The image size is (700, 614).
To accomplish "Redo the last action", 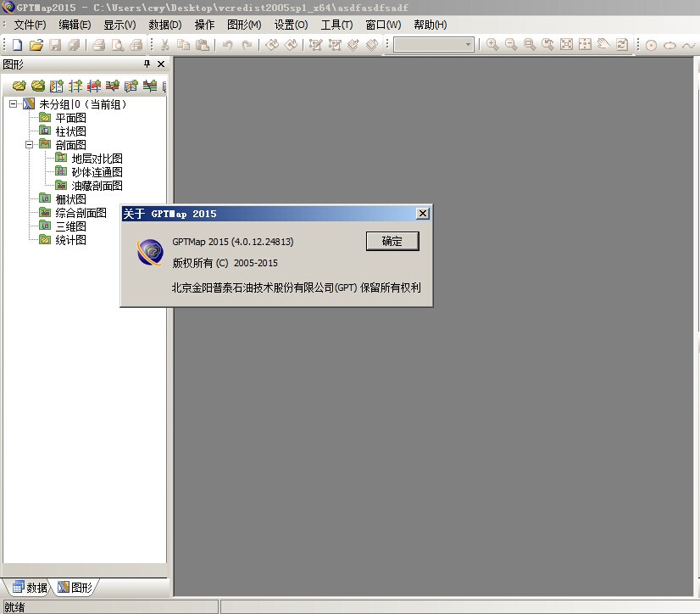I will [x=247, y=45].
